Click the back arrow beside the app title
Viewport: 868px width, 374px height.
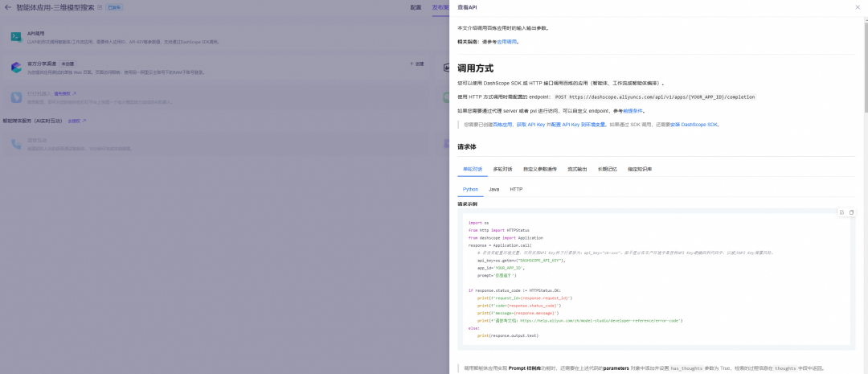point(7,7)
